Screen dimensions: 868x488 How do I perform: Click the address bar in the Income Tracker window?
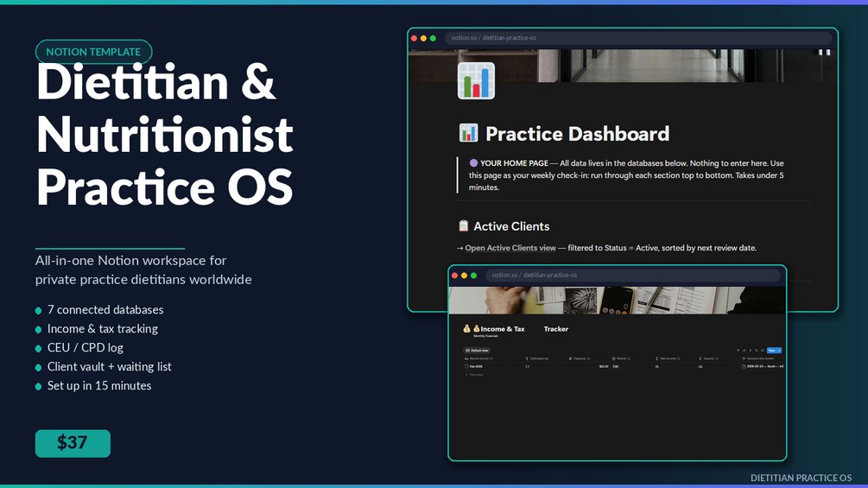[633, 275]
